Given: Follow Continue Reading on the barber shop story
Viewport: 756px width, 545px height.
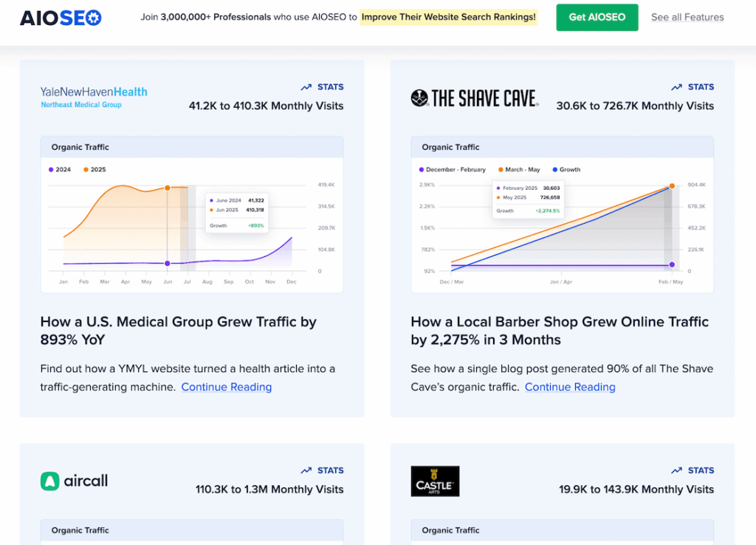Looking at the screenshot, I should click(570, 387).
